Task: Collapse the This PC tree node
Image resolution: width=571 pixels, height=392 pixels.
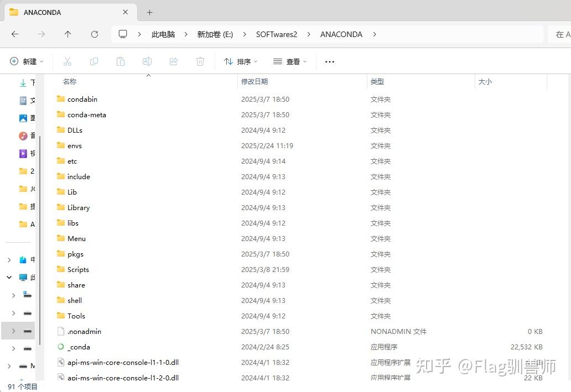Action: pyautogui.click(x=9, y=278)
